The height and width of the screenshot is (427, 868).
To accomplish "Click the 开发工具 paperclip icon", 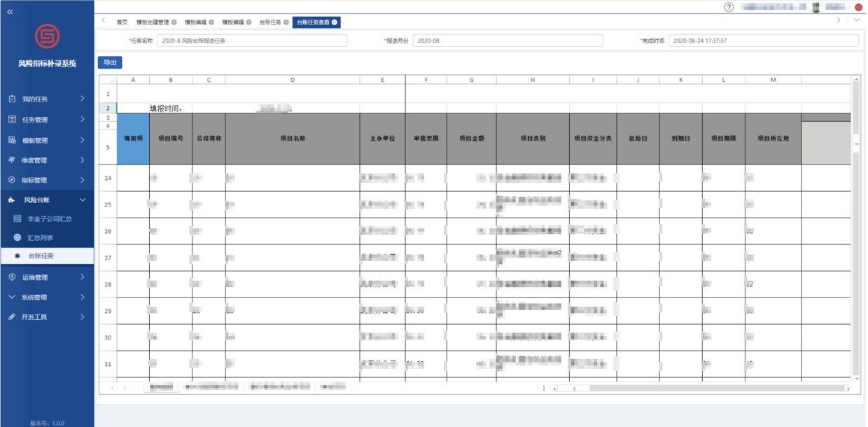I will click(12, 317).
